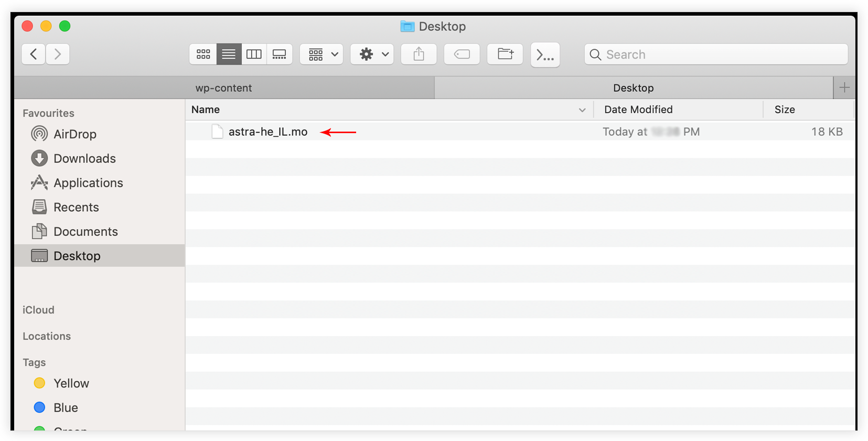Add a new tab with plus button
The width and height of the screenshot is (868, 441).
844,88
